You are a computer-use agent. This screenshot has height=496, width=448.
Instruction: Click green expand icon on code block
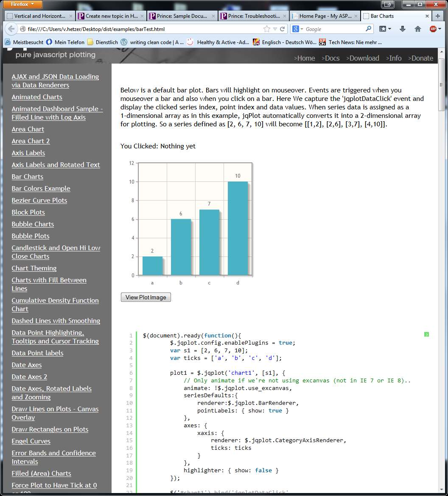[426, 334]
